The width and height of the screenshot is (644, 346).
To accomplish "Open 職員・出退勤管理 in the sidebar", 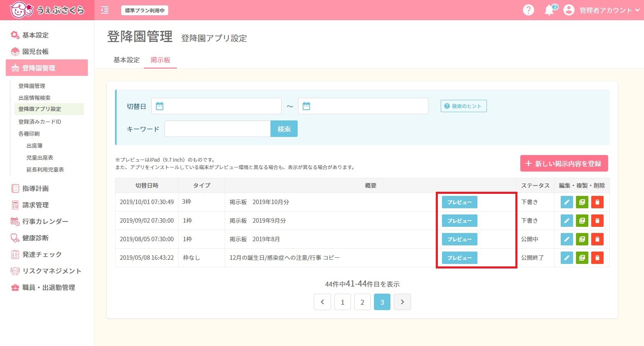I will coord(43,287).
